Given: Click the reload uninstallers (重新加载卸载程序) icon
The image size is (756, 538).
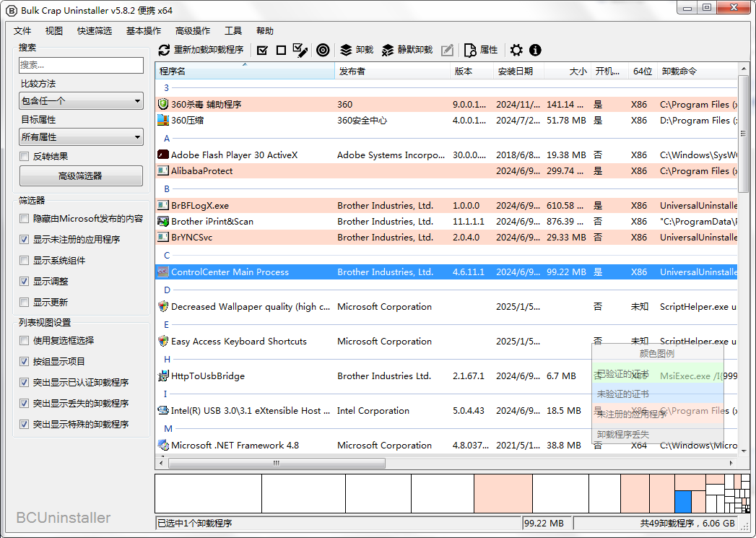Looking at the screenshot, I should tap(165, 50).
